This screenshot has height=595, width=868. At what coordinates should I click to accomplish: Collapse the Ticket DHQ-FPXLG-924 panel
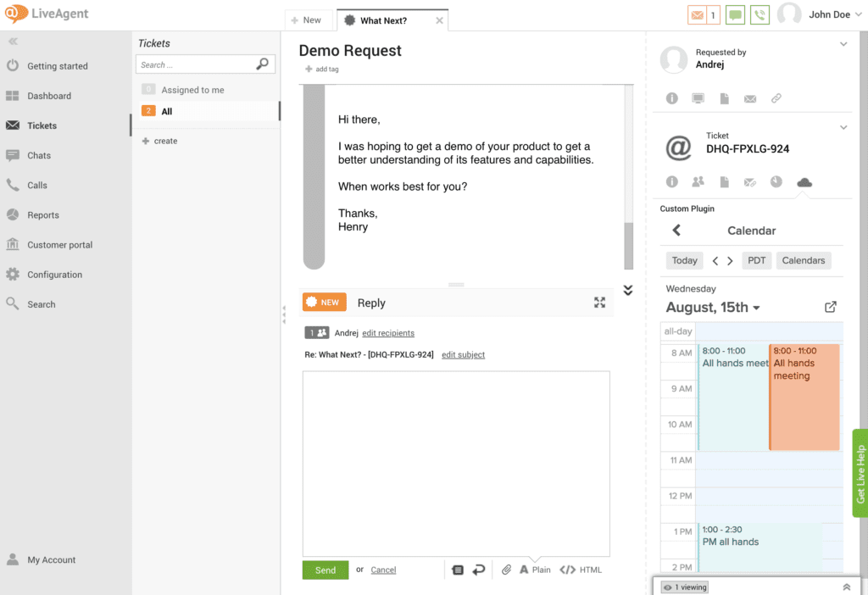point(843,127)
